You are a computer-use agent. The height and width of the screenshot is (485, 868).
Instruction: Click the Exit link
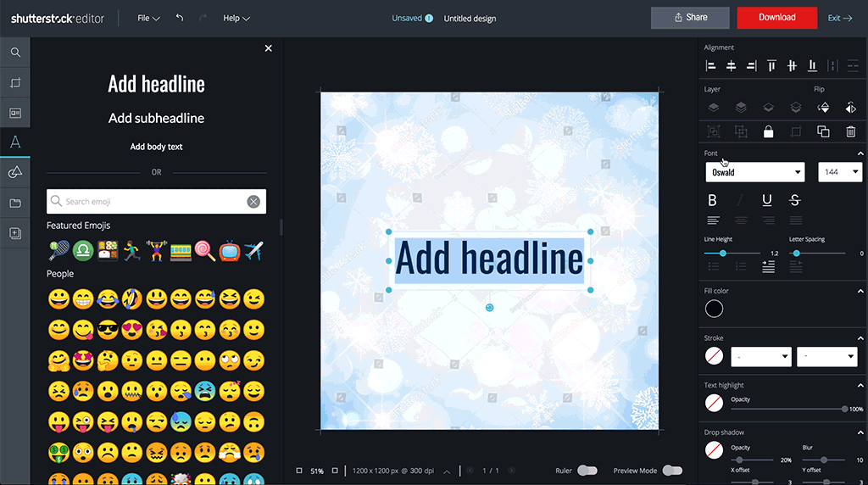point(840,19)
